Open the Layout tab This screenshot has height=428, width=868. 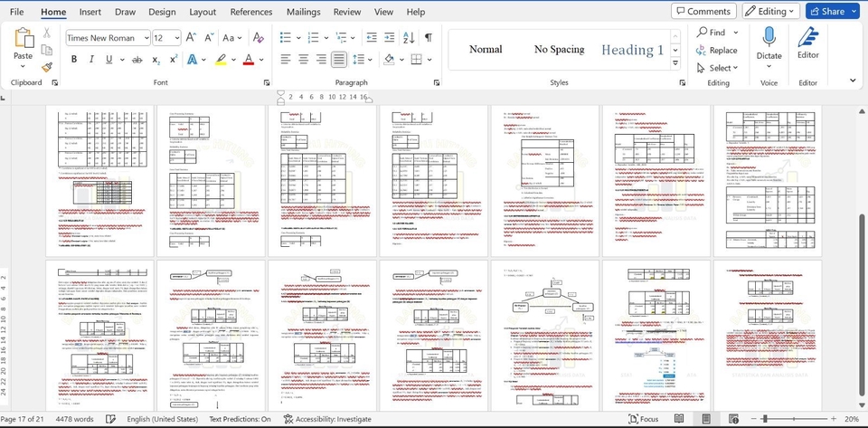click(203, 12)
